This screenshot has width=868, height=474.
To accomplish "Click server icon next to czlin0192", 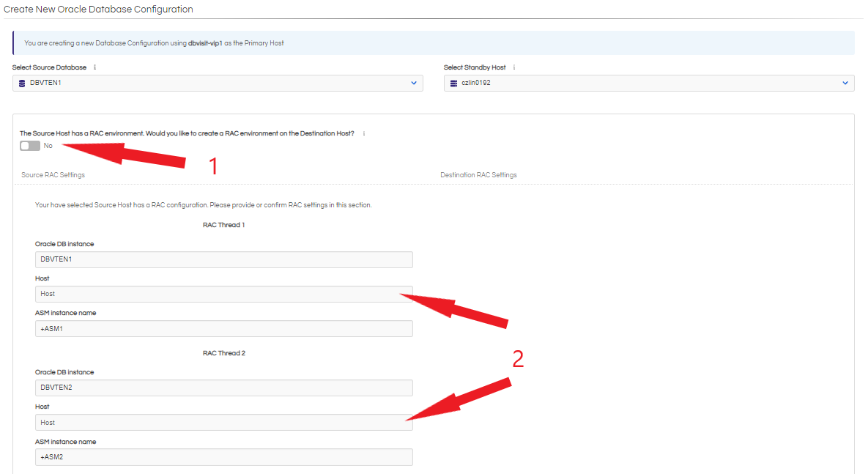I will tap(454, 84).
